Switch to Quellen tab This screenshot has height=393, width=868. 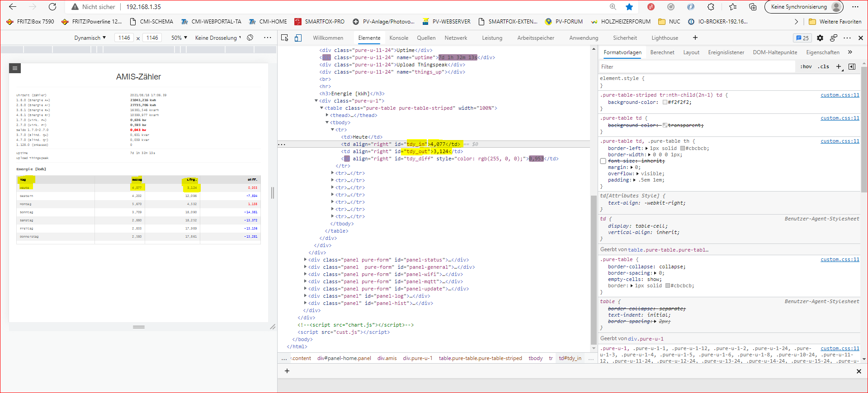(426, 38)
